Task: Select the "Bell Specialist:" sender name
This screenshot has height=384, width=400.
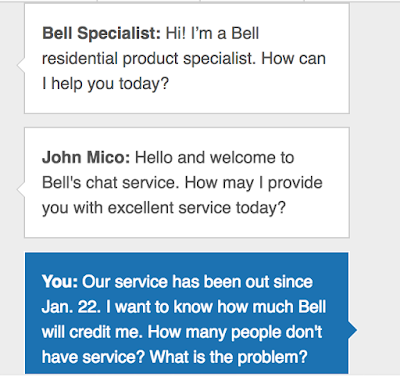Action: pos(101,34)
